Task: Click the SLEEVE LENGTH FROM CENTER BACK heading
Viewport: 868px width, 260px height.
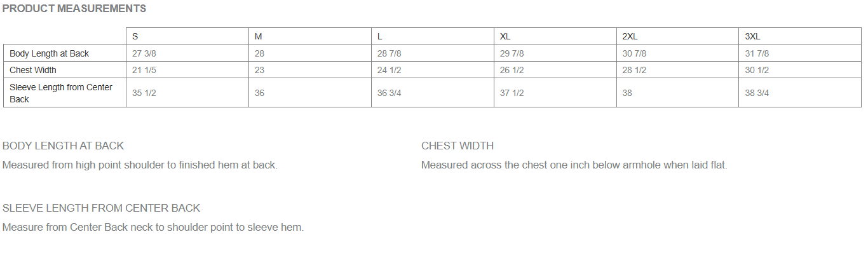Action: click(x=102, y=208)
